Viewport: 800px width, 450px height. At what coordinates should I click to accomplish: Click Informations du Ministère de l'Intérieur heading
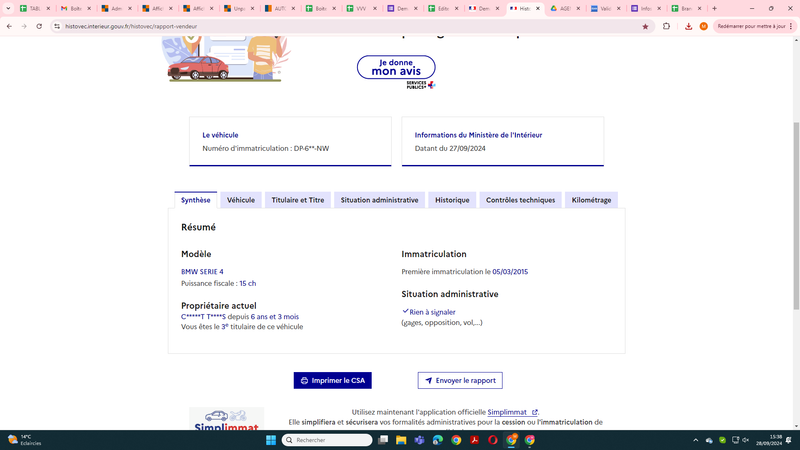[x=478, y=135]
